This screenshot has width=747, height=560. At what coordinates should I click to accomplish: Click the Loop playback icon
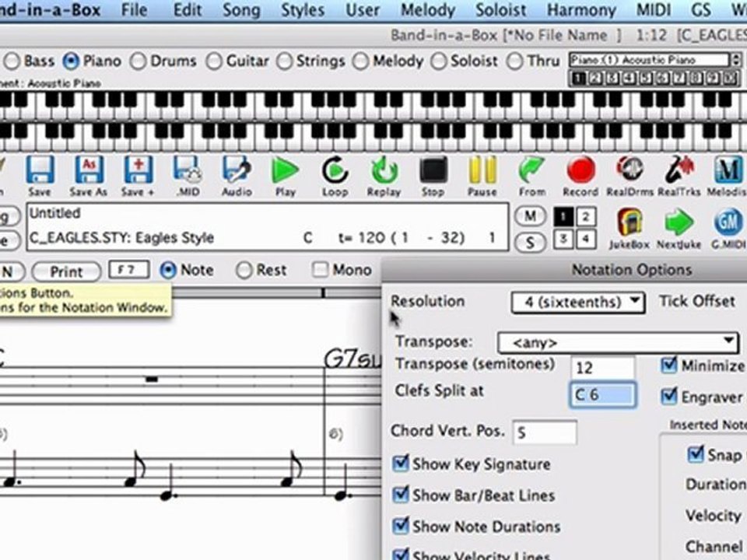335,170
